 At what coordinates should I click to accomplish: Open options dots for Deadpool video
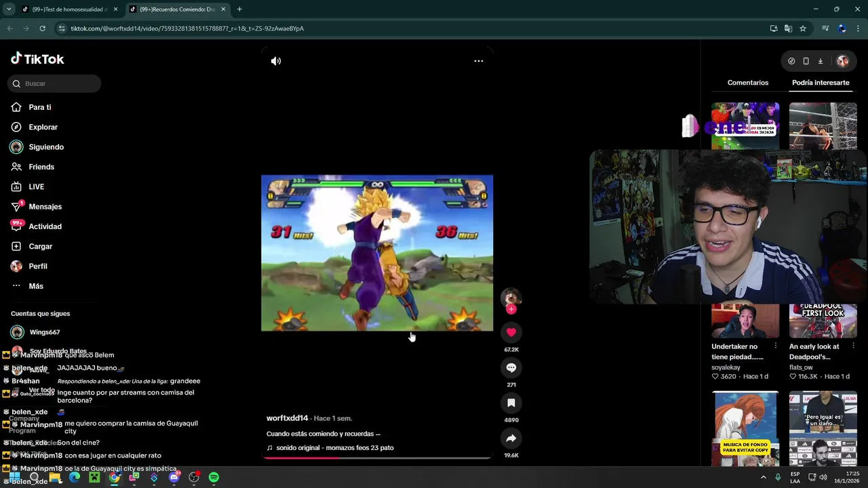[854, 346]
